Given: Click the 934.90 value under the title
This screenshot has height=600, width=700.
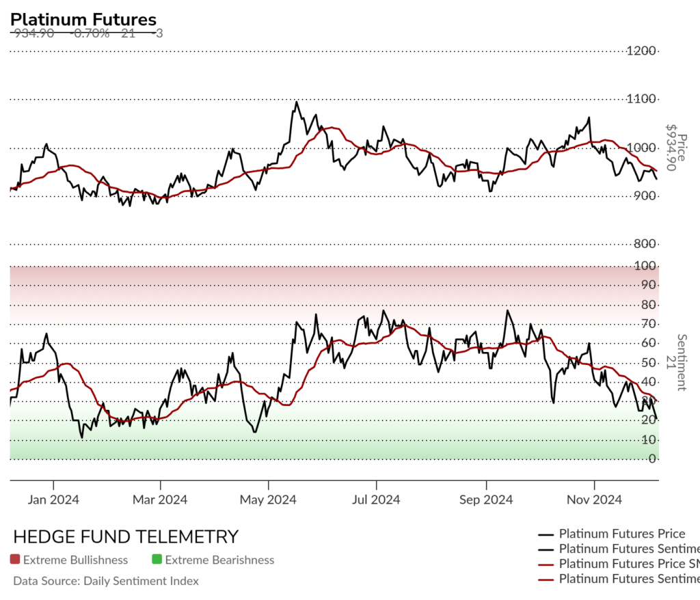Looking at the screenshot, I should point(33,33).
